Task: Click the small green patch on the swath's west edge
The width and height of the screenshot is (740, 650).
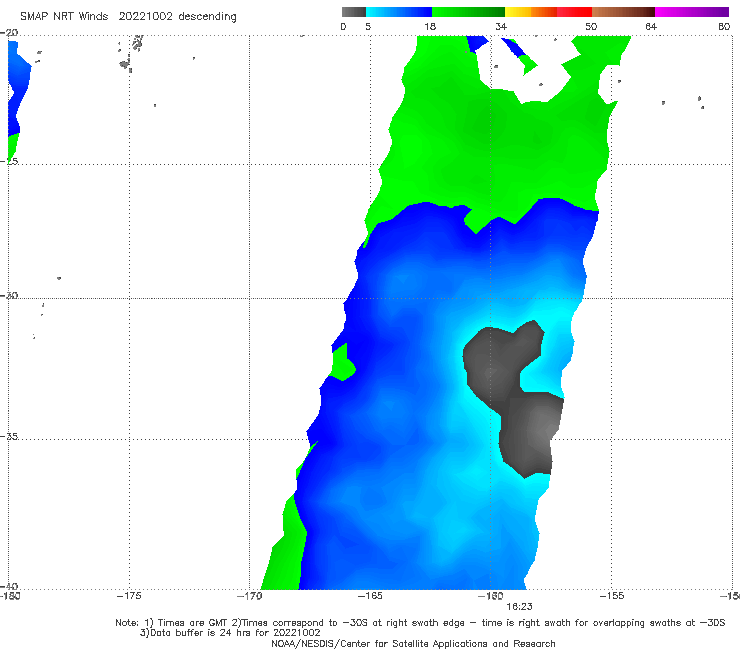Action: pos(343,363)
